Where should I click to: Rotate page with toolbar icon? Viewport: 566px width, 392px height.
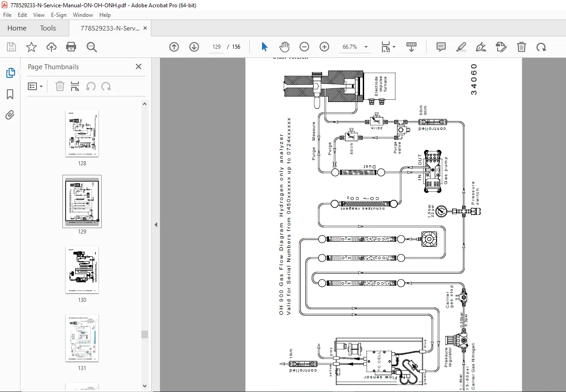[x=541, y=47]
